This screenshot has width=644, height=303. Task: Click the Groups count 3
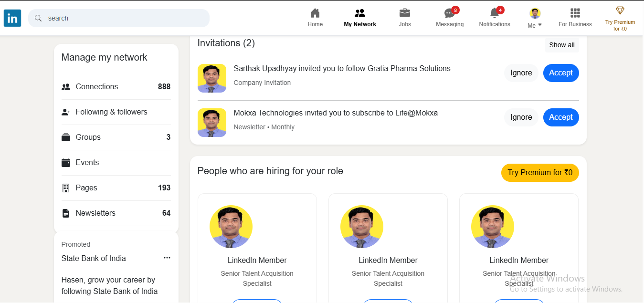(x=169, y=137)
